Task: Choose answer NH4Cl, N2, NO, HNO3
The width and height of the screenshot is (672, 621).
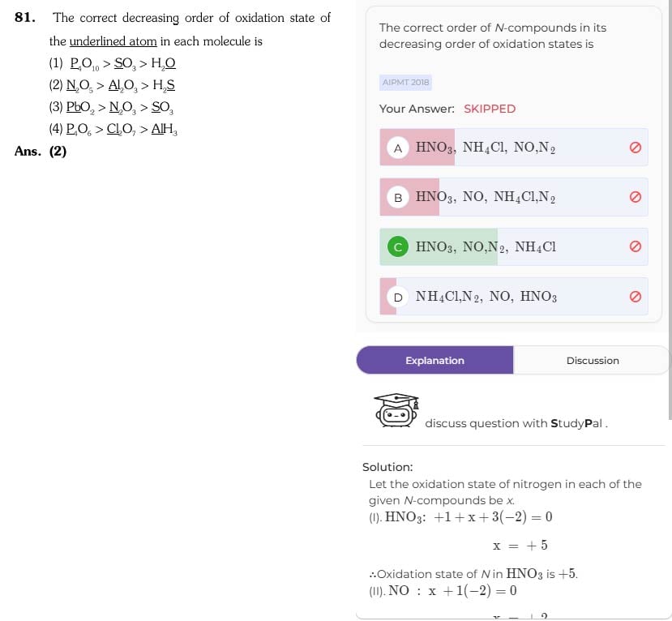Action: click(x=513, y=297)
